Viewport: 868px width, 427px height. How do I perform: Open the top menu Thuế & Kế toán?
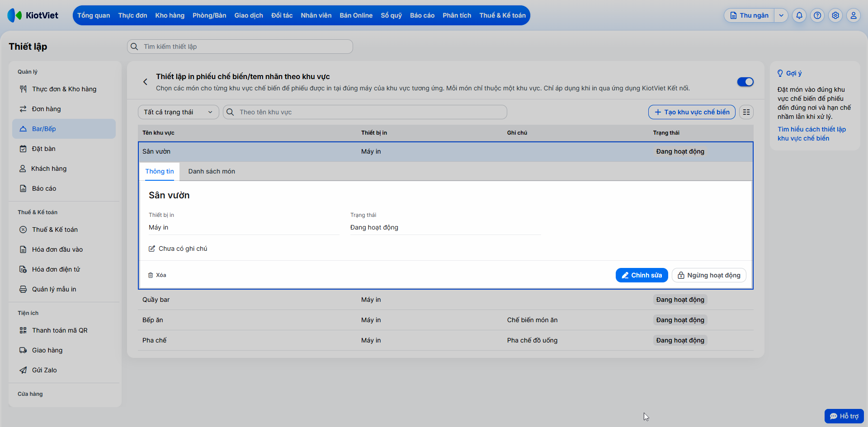503,15
